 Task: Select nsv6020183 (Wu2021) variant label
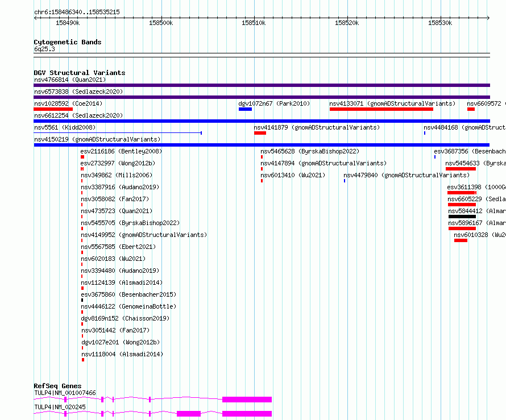tap(113, 259)
